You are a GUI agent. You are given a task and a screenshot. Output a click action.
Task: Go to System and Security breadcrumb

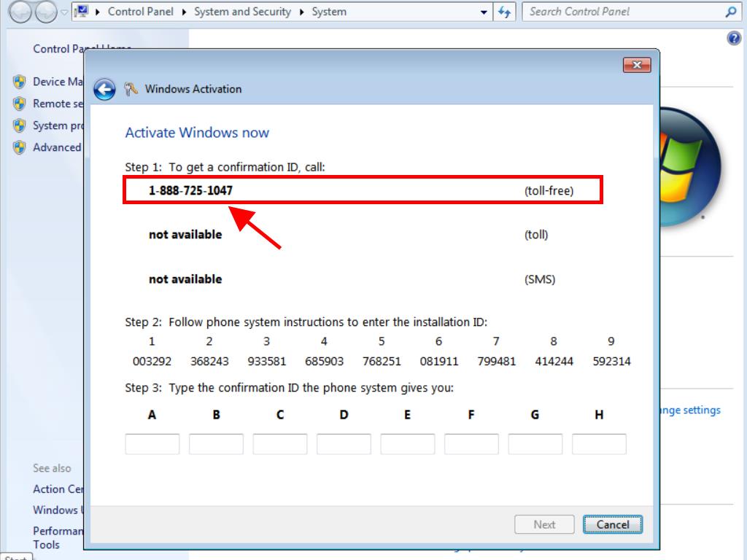[242, 12]
